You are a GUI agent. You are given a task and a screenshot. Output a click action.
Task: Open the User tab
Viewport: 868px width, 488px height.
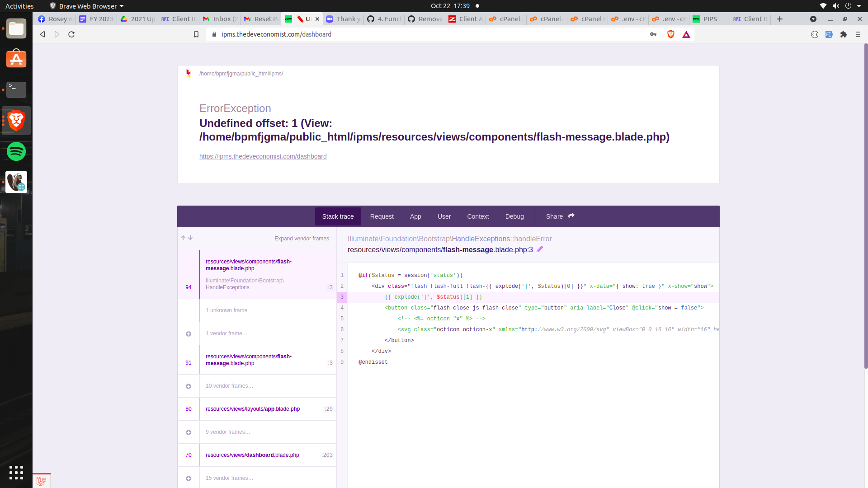pos(444,216)
